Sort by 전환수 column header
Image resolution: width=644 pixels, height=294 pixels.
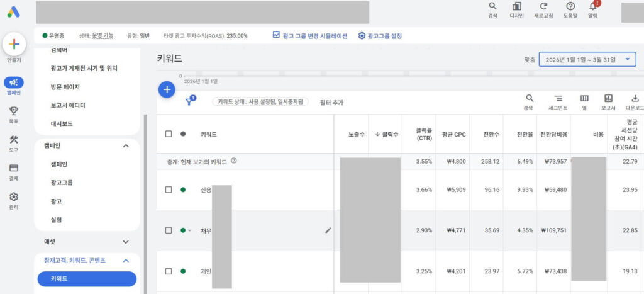tap(491, 135)
